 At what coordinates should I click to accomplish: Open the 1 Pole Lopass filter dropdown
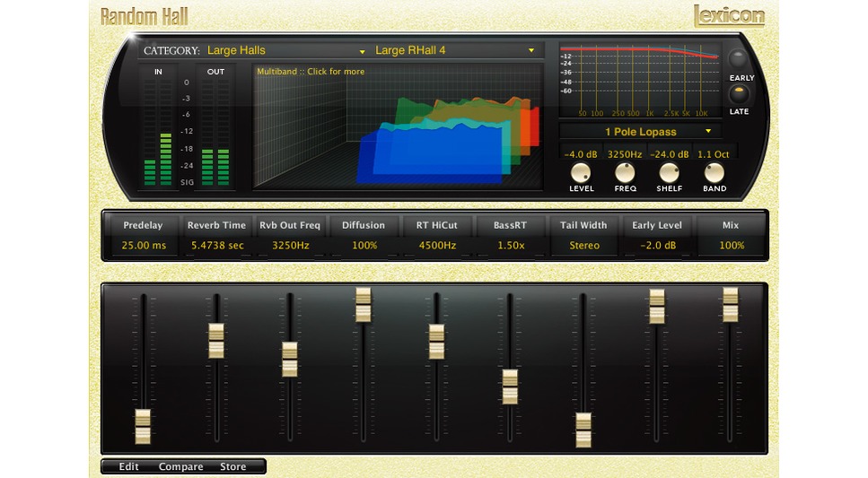coord(641,132)
